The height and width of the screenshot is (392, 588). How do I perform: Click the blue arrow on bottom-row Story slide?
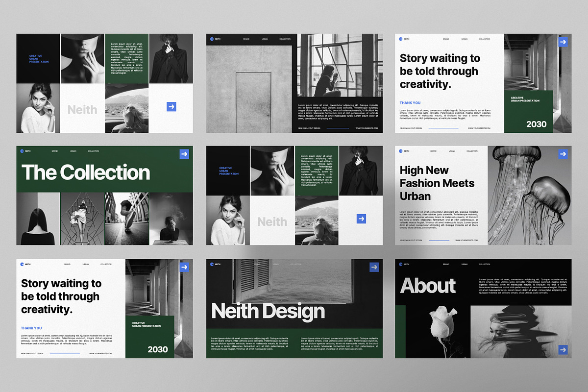(184, 267)
